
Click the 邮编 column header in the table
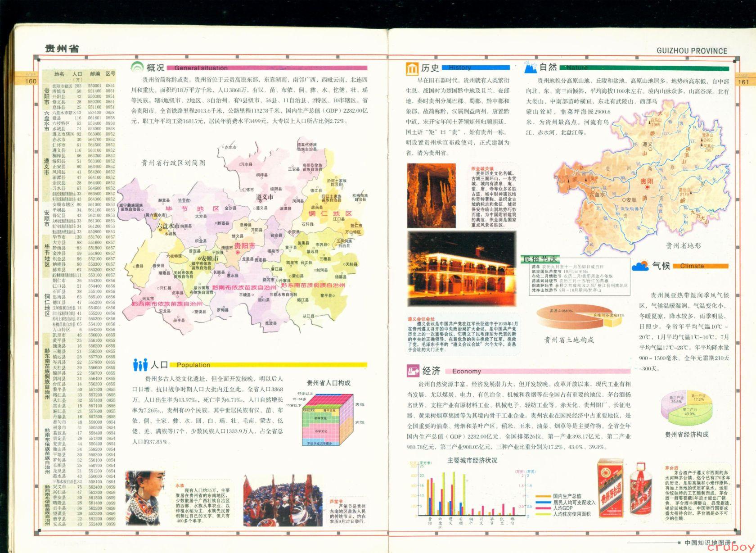coord(94,74)
